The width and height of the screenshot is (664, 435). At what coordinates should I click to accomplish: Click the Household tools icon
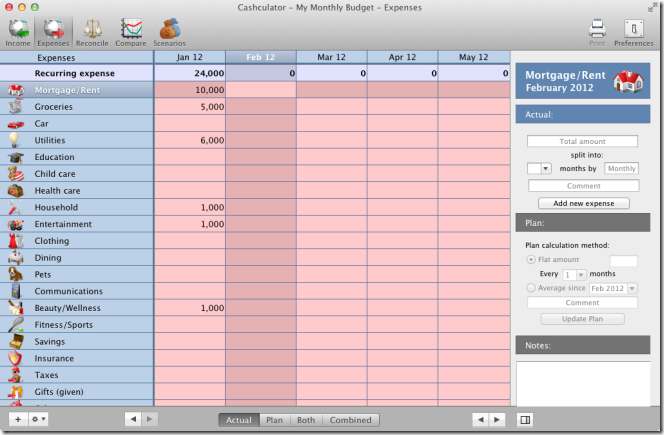click(x=15, y=207)
